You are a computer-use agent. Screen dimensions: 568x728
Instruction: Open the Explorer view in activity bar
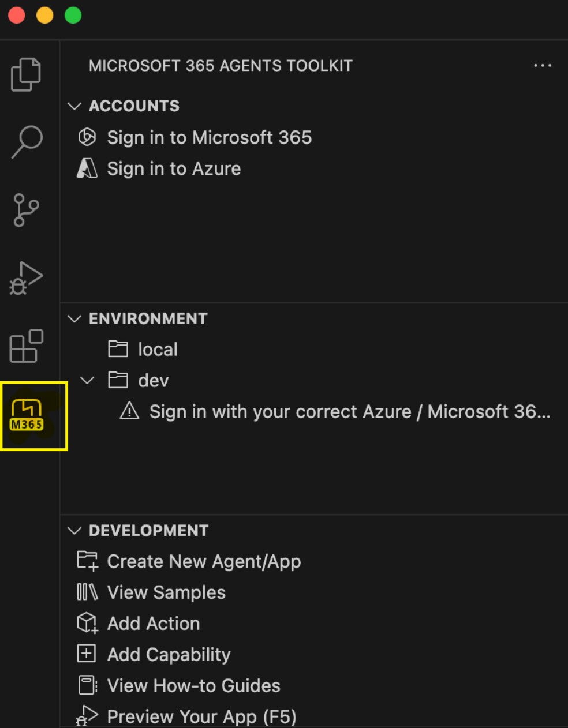[x=26, y=74]
